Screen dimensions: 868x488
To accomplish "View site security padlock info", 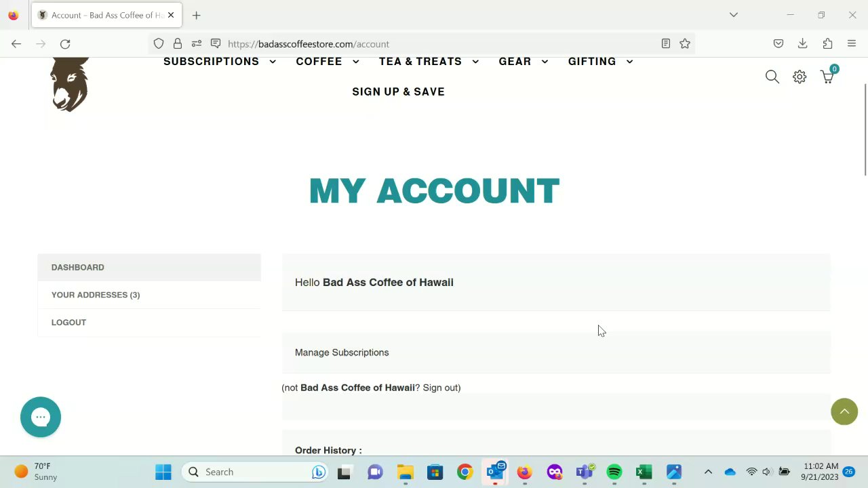I will pos(178,44).
